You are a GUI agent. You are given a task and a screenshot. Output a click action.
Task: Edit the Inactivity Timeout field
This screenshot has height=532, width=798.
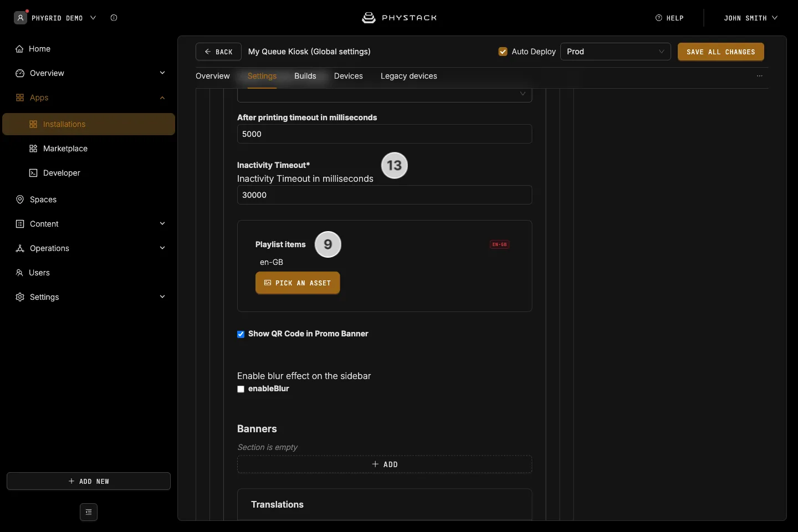(385, 195)
